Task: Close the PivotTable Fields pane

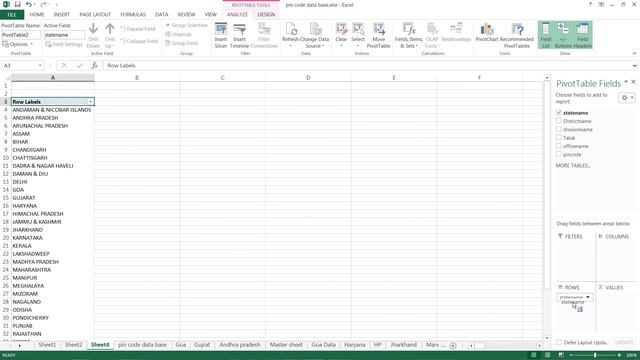Action: click(633, 82)
